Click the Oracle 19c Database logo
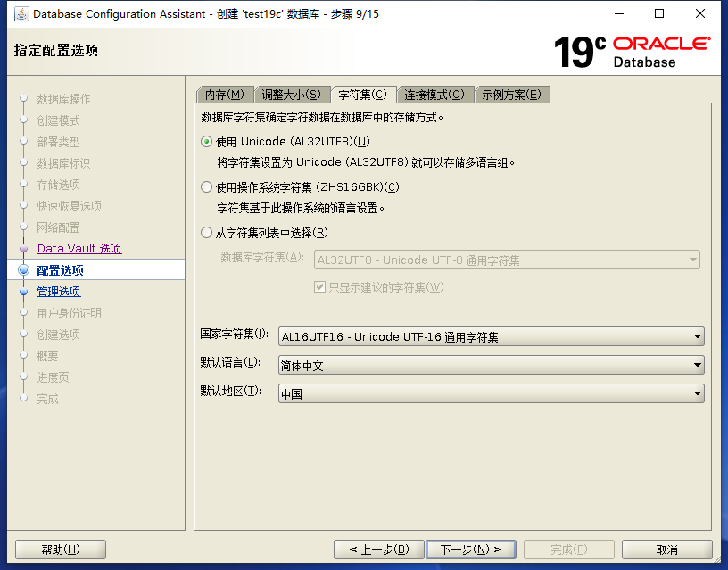 point(632,52)
